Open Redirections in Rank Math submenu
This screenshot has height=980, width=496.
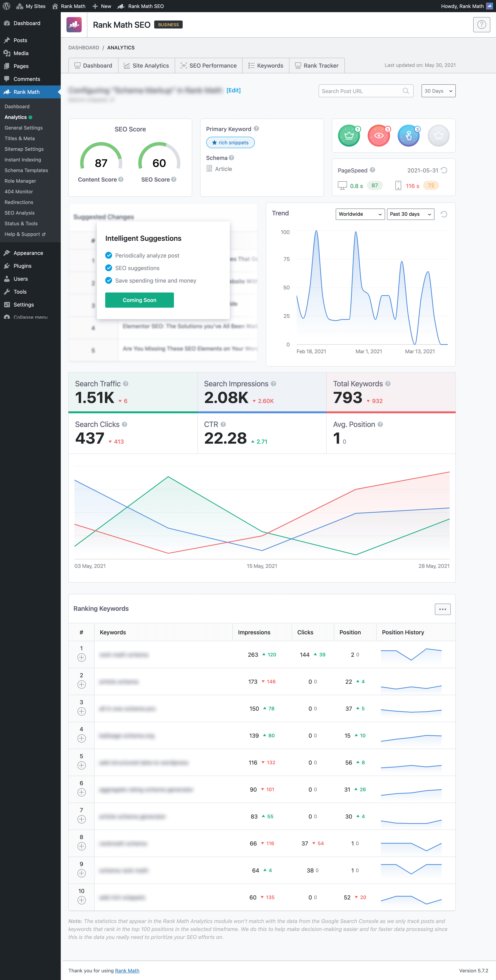click(x=19, y=202)
